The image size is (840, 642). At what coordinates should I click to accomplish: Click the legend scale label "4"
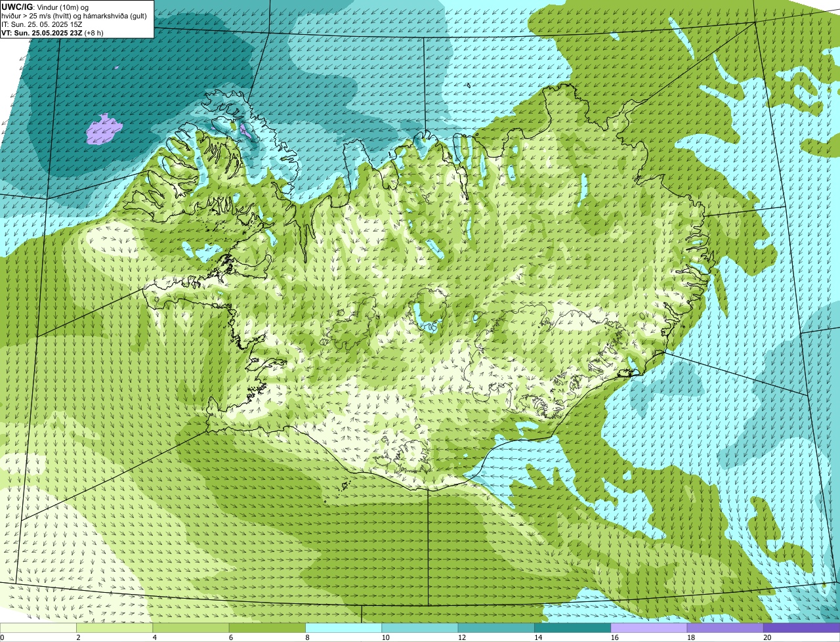tap(154, 637)
